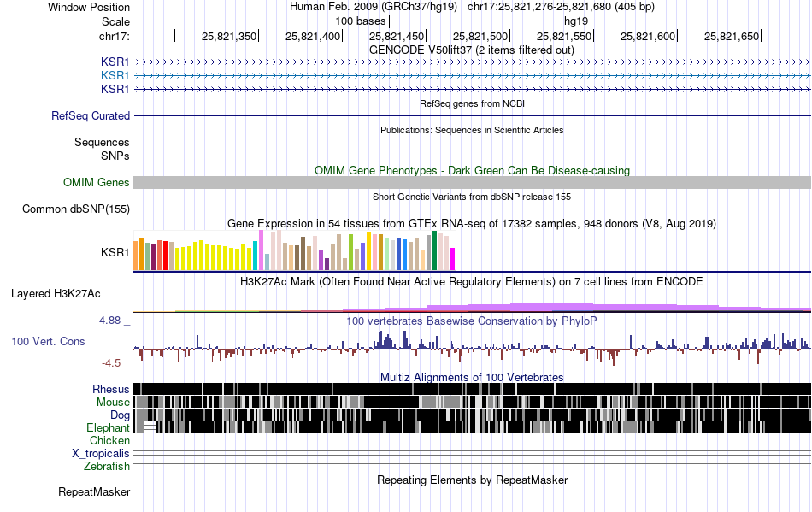Click the red bar in GTEx chart
Screen dimensions: 812x512
coord(165,256)
